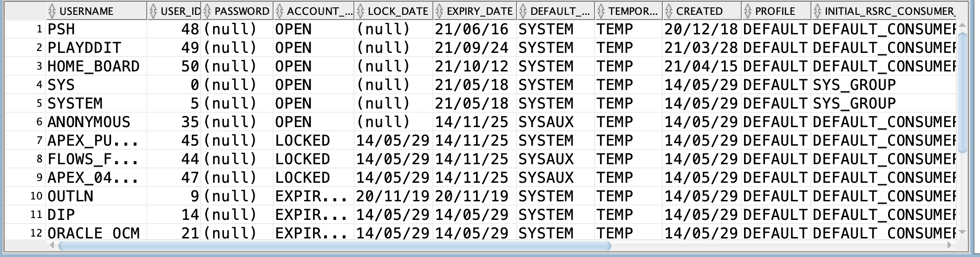Click sort icon beside CREATED header
The height and width of the screenshot is (257, 980).
(669, 11)
